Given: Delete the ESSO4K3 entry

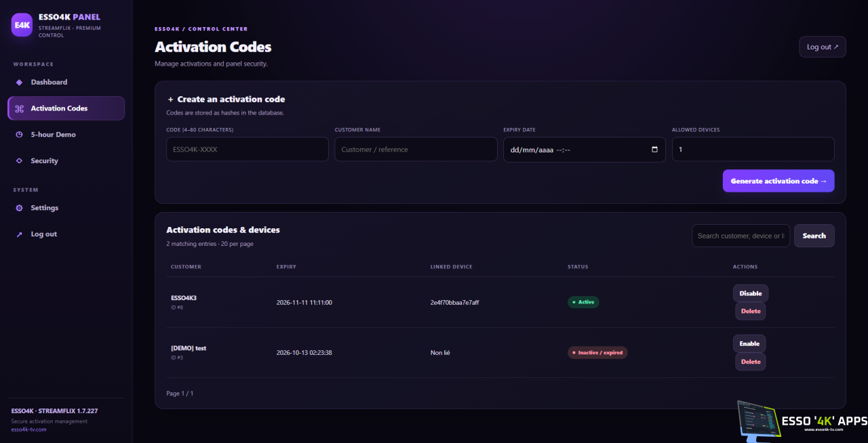Looking at the screenshot, I should (751, 312).
